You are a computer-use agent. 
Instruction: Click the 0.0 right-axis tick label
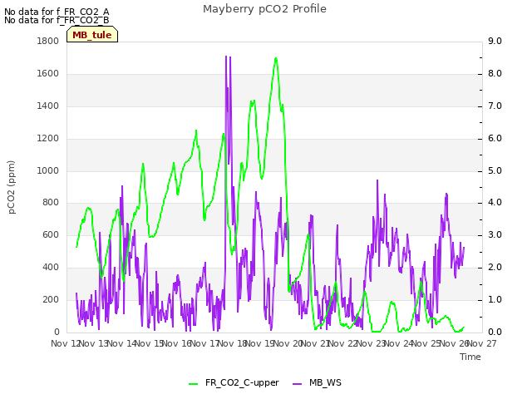click(495, 332)
